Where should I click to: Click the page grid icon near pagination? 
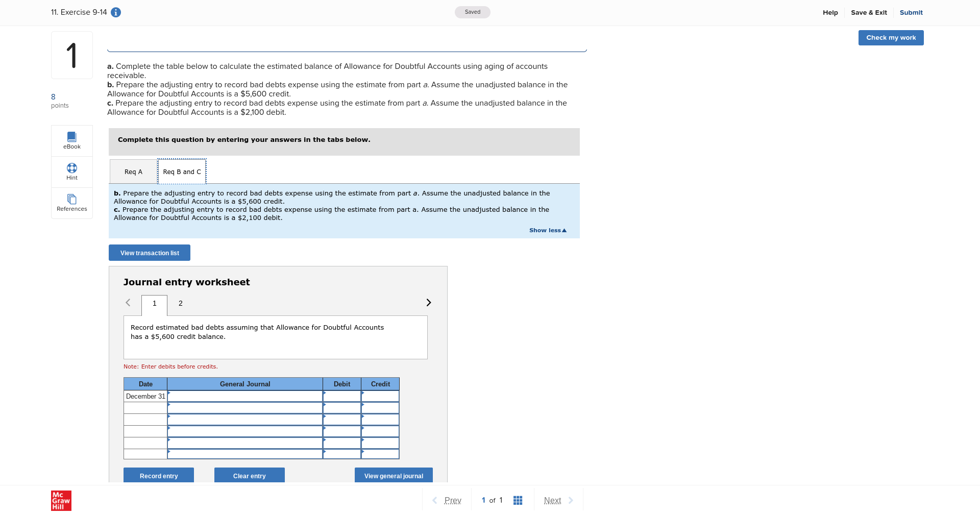point(518,500)
